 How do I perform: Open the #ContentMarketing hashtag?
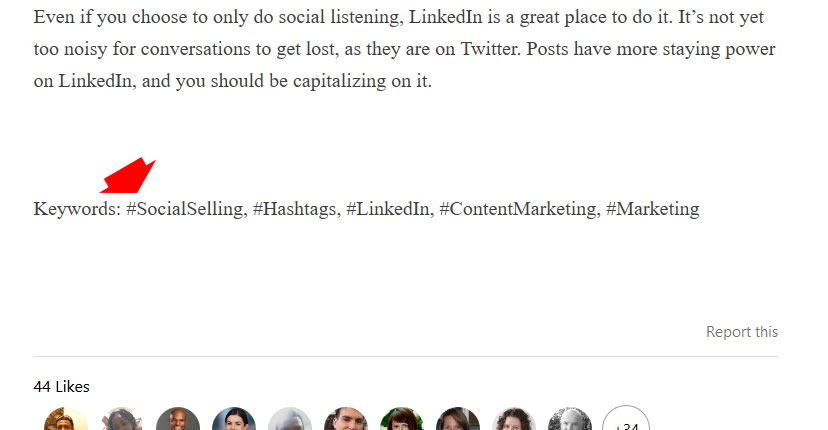[x=518, y=209]
